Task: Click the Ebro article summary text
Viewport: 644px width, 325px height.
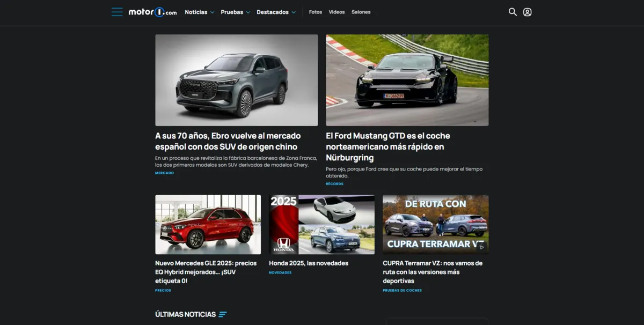Action: point(236,161)
